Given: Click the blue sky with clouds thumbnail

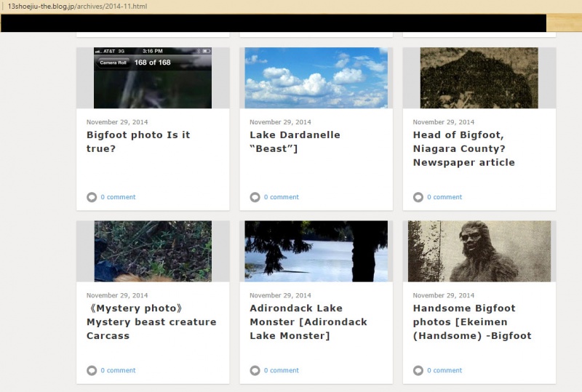Looking at the screenshot, I should point(316,78).
